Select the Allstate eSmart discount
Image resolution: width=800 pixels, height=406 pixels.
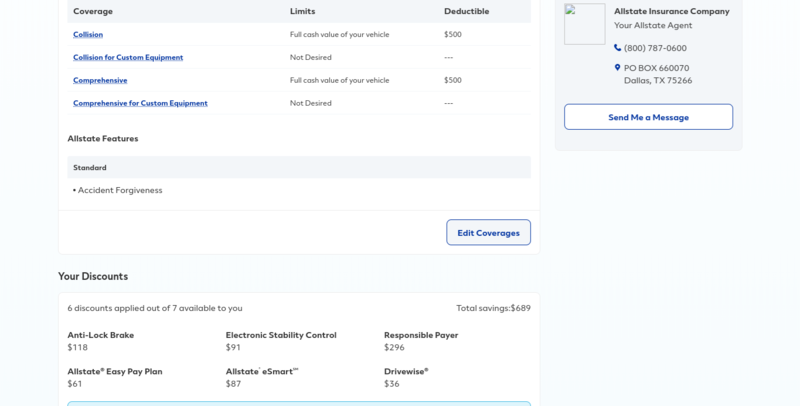click(262, 371)
